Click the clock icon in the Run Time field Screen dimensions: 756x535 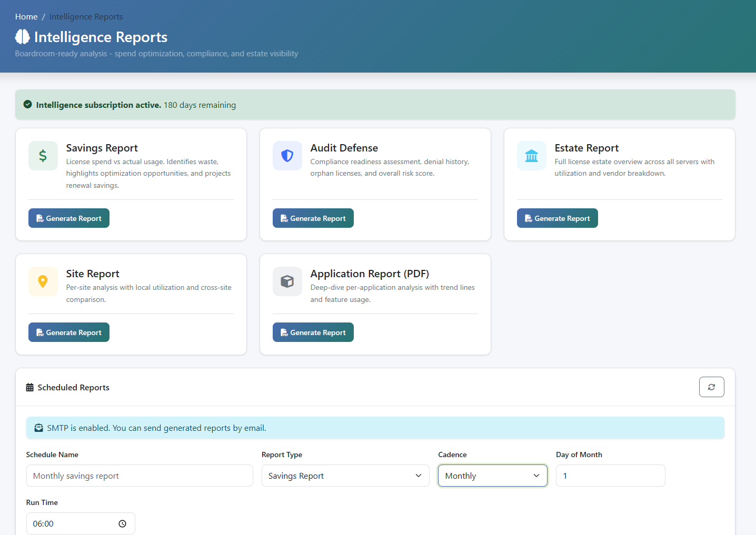(122, 523)
